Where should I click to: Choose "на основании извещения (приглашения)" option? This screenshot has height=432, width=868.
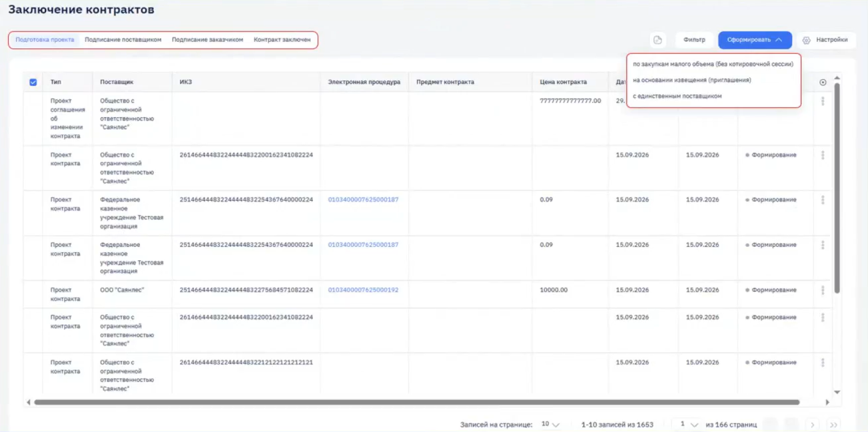692,80
